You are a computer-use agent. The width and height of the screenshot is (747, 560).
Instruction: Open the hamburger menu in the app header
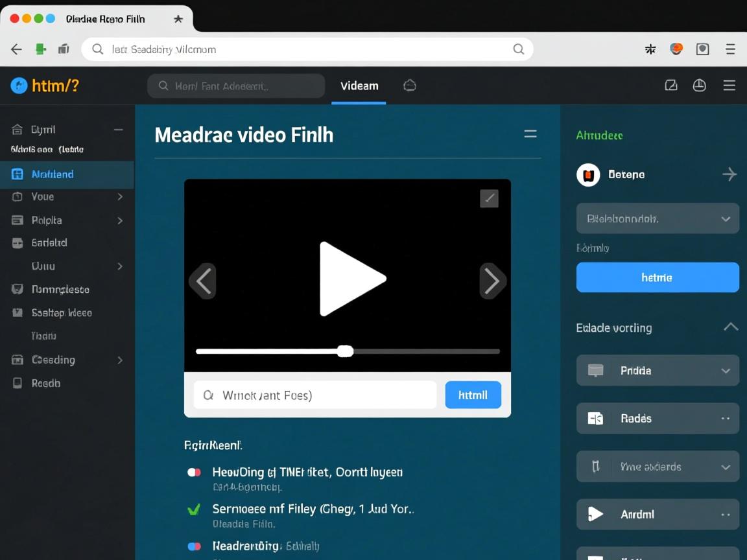pos(729,86)
